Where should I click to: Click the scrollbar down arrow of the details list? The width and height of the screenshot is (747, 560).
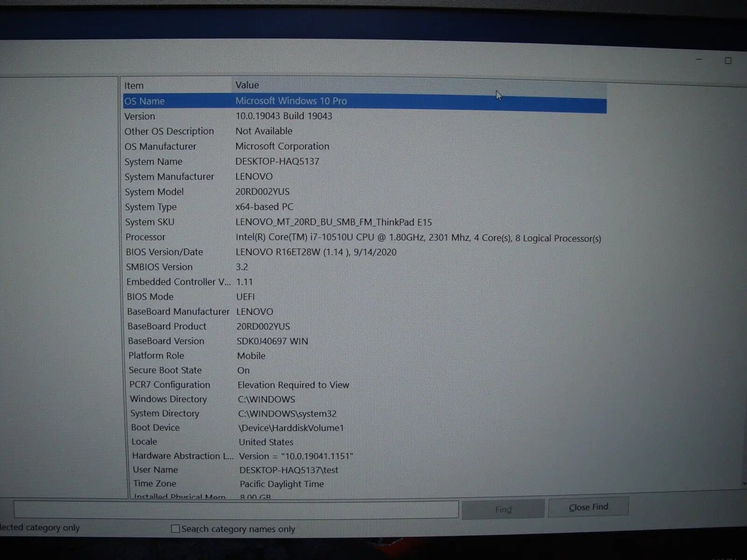(744, 484)
